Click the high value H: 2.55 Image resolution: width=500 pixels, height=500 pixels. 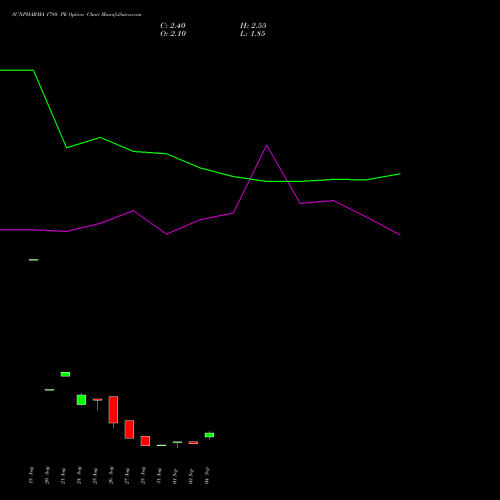coord(253,26)
